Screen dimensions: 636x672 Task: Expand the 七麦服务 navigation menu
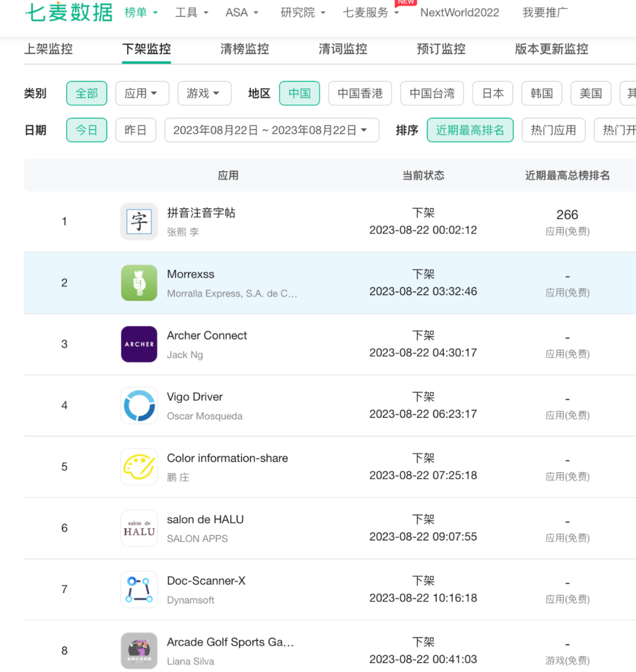pos(370,12)
